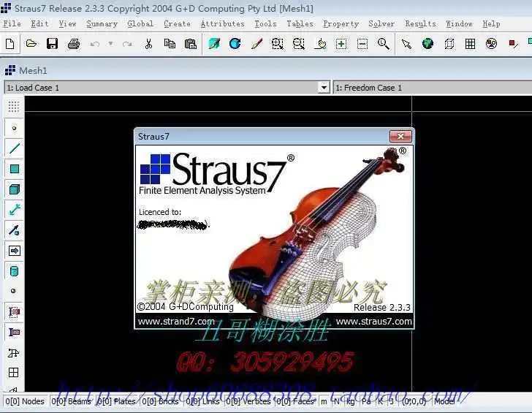Open a file with folder icon
Viewport: 532px width, 413px height.
click(31, 44)
